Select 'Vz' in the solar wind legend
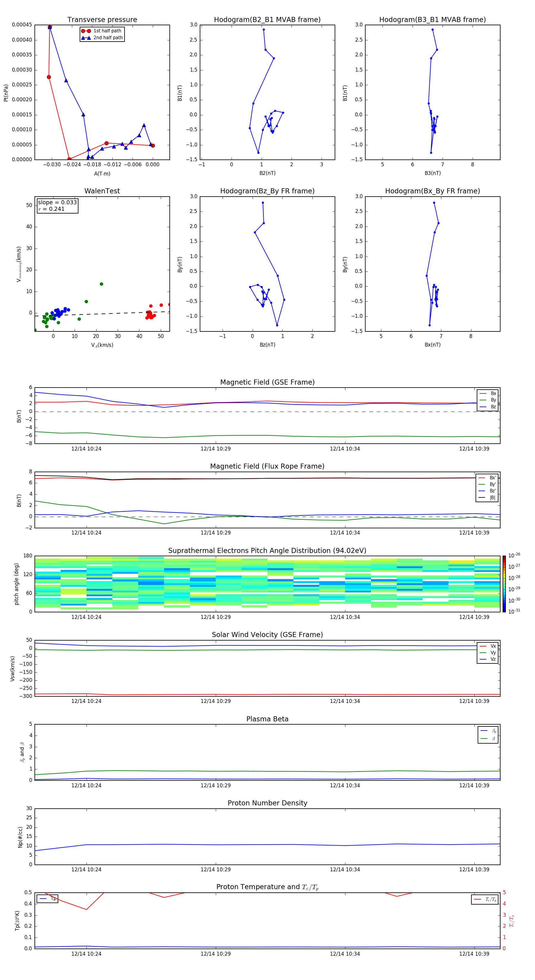535x980 pixels. point(488,659)
